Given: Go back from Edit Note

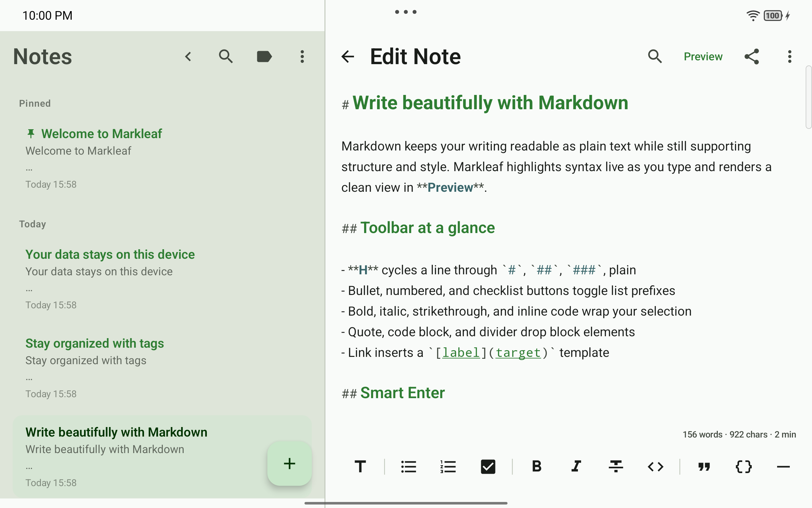Looking at the screenshot, I should click(x=348, y=57).
